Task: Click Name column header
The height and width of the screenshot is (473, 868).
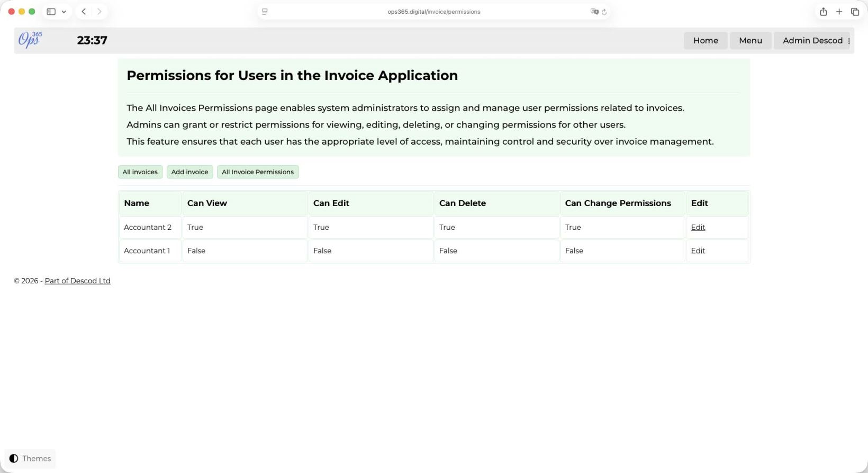Action: coord(150,203)
